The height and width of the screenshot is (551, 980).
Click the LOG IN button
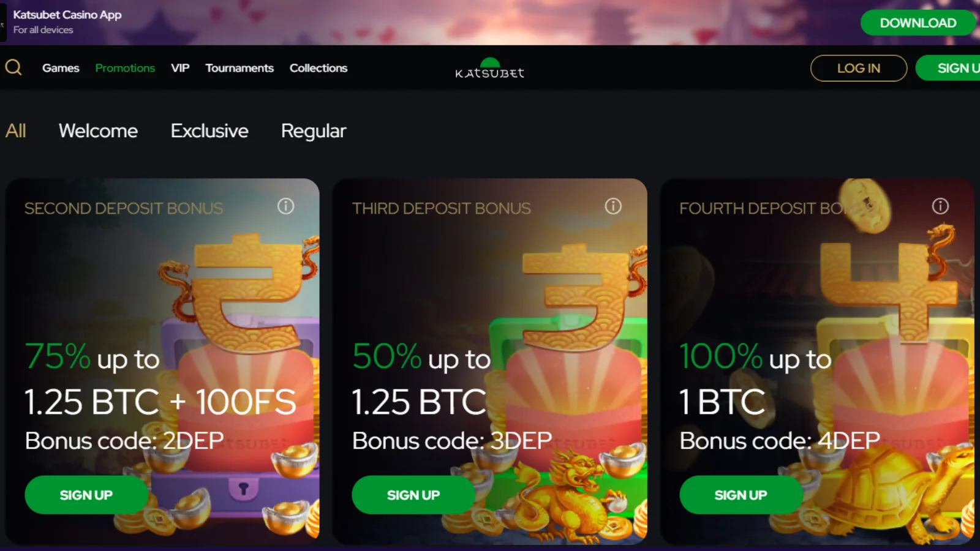click(x=859, y=68)
